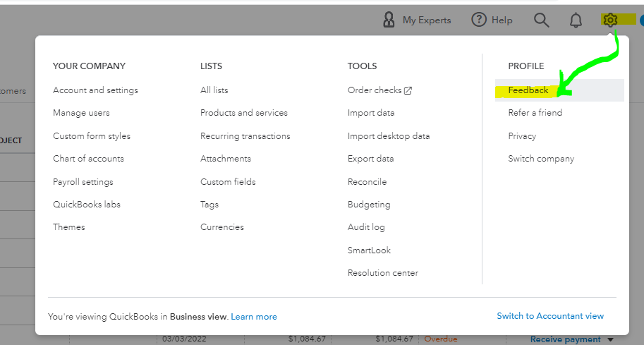Open Custom fields

tap(228, 181)
